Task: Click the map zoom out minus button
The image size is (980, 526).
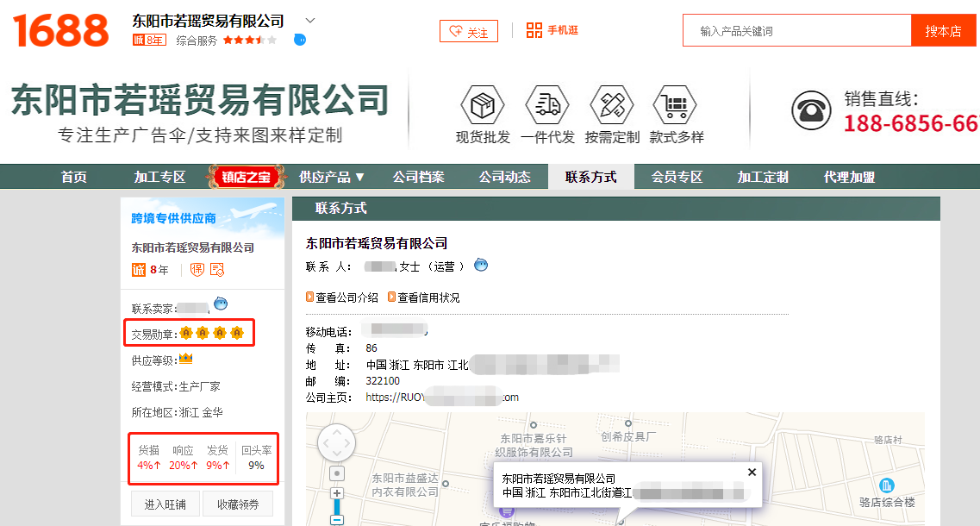Action: (x=337, y=520)
